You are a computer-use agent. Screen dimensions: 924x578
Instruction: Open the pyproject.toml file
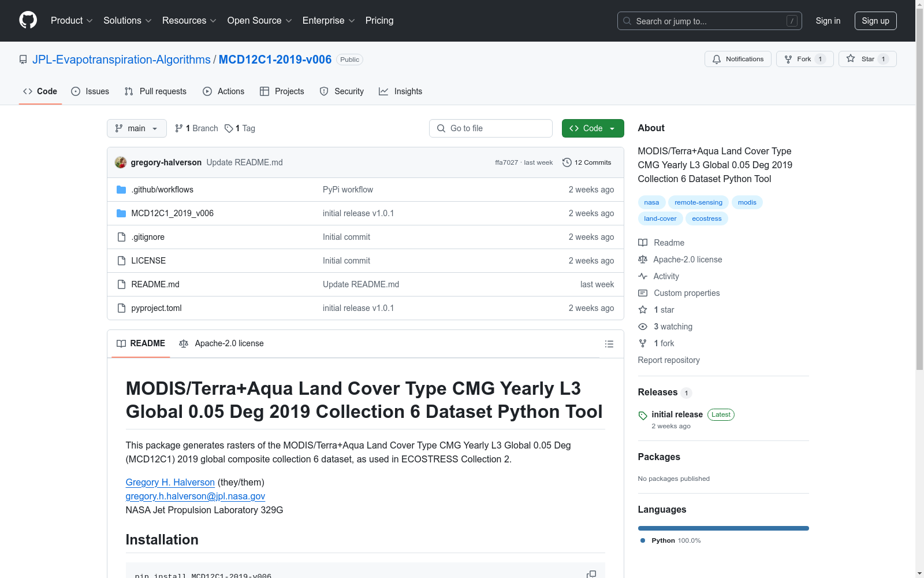pyautogui.click(x=157, y=308)
